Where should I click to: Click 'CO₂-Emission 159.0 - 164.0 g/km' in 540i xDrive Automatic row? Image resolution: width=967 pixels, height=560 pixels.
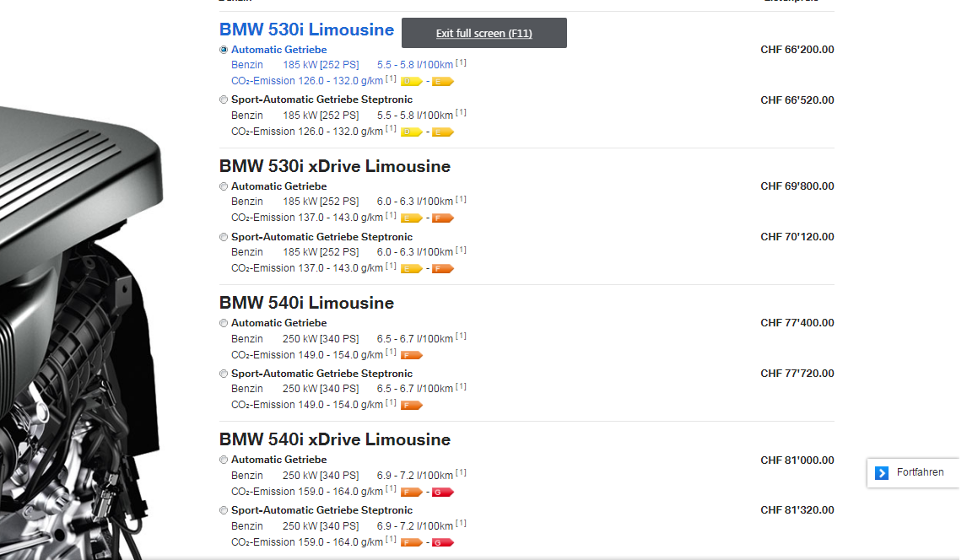click(x=307, y=493)
